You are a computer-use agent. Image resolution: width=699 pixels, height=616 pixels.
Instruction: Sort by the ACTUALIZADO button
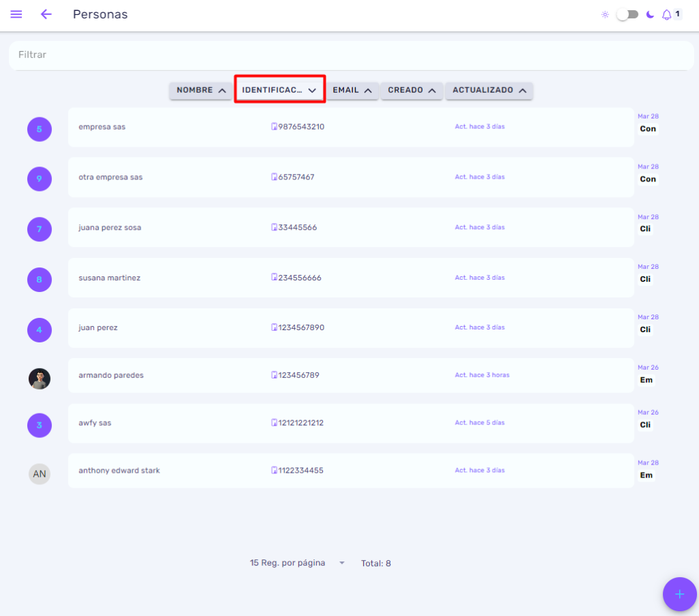(489, 91)
